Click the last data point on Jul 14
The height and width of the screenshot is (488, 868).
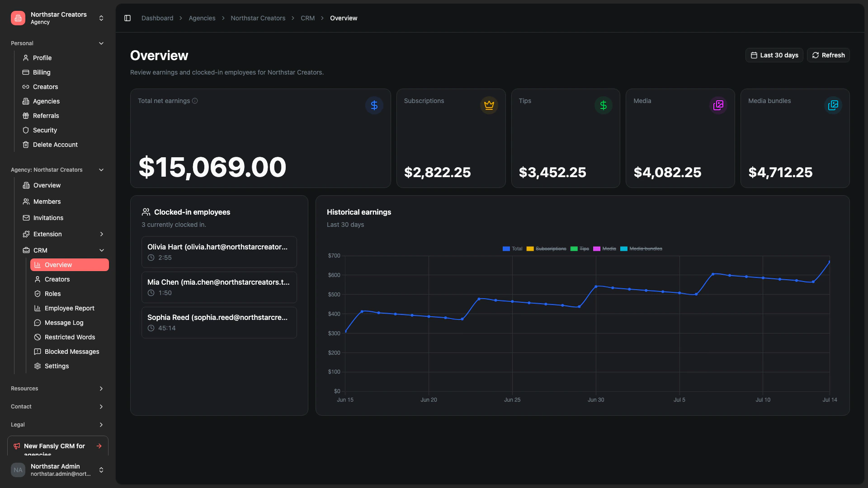click(830, 262)
